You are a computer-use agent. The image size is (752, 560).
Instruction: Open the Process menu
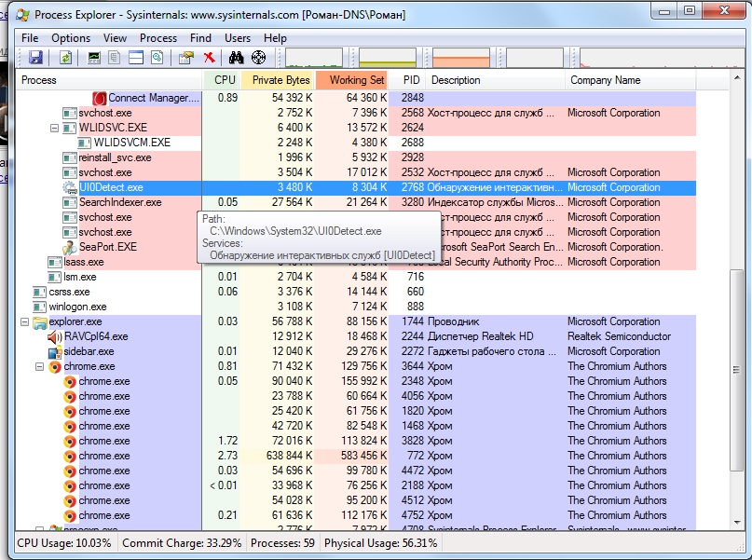(158, 38)
